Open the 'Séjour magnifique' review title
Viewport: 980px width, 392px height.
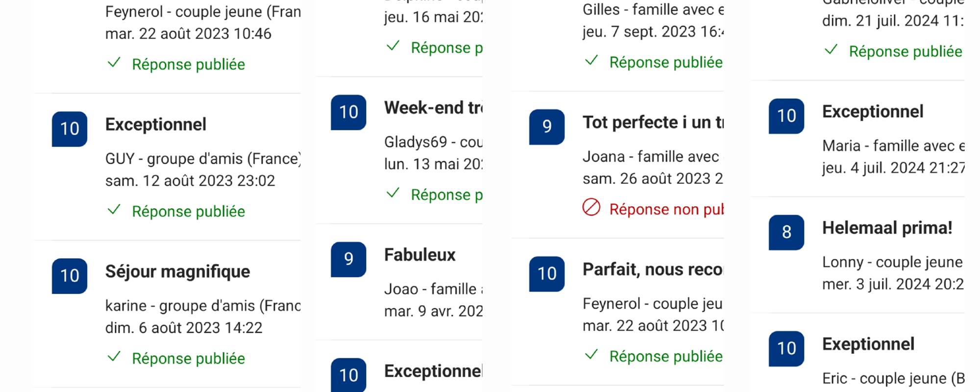177,271
